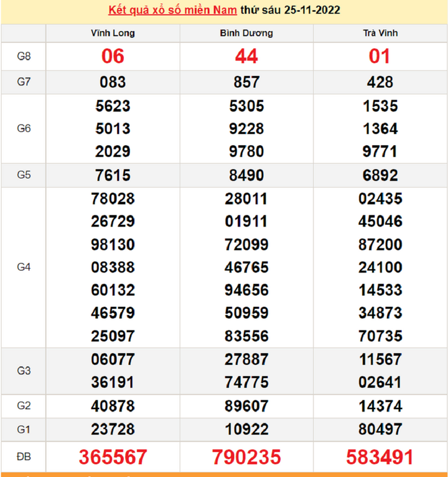Pick G4 number 01911

click(246, 222)
